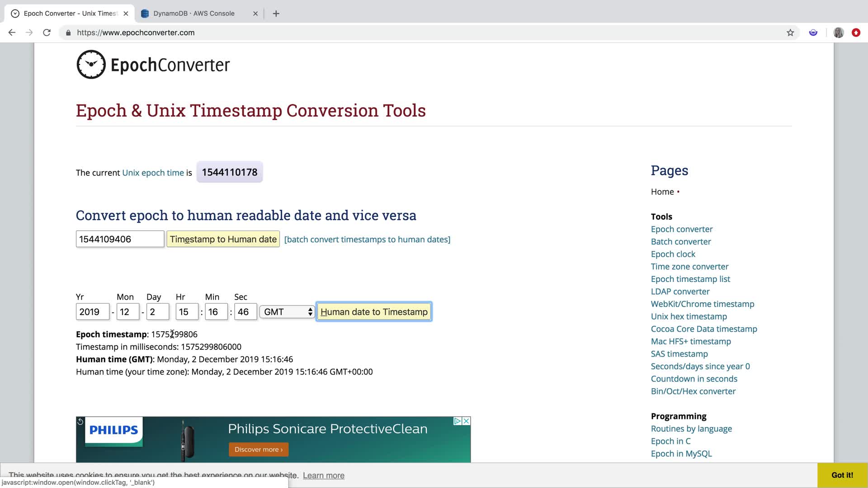Go back using the browser back arrow

[12, 33]
